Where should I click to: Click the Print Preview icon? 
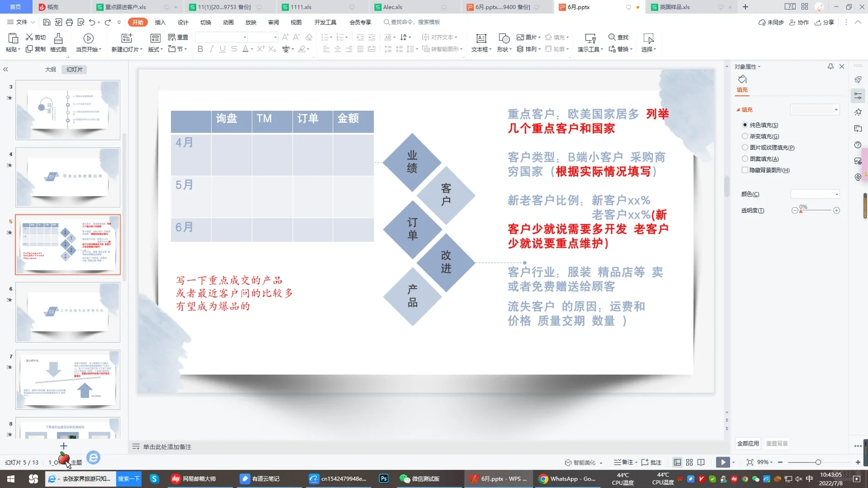click(x=81, y=22)
